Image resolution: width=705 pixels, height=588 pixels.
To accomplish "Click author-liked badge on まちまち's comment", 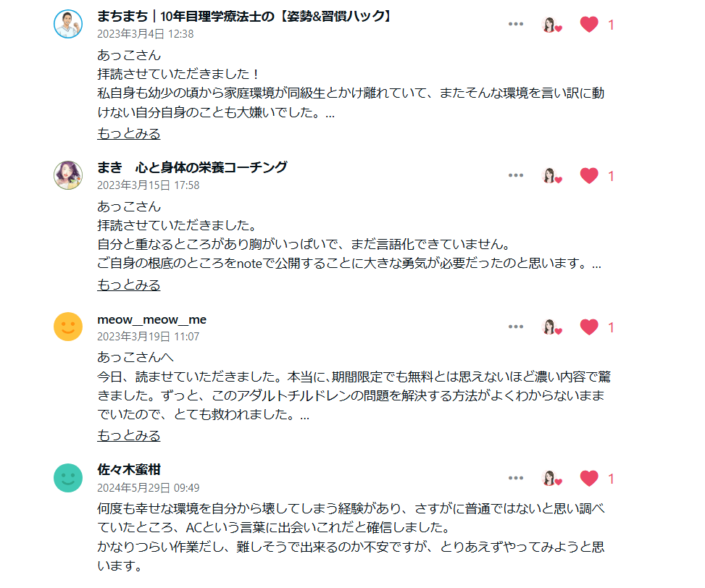I will coord(551,25).
